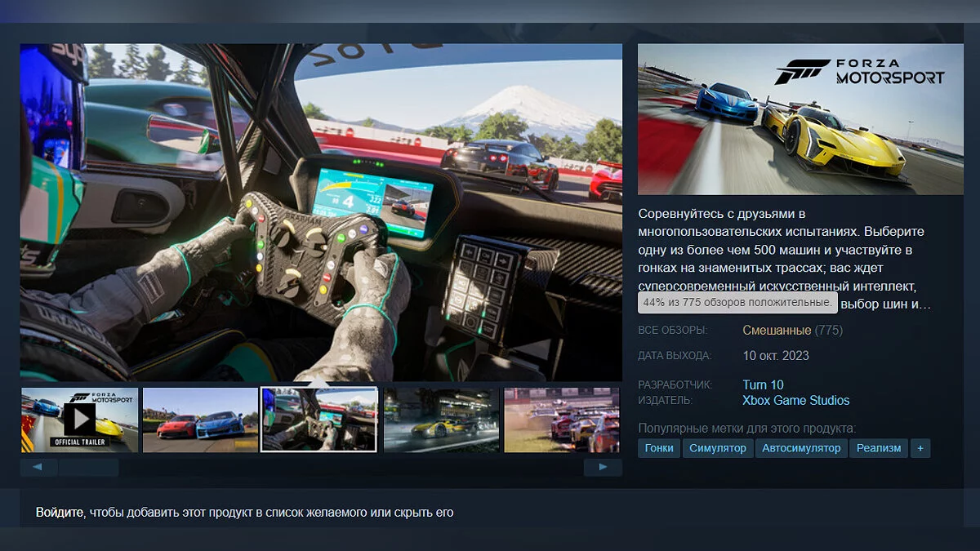Click the left arrow of thumbnail strip
This screenshot has height=551, width=980.
coord(38,468)
